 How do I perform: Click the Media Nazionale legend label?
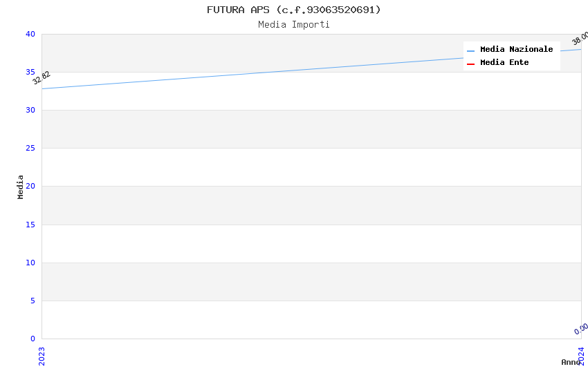point(516,50)
